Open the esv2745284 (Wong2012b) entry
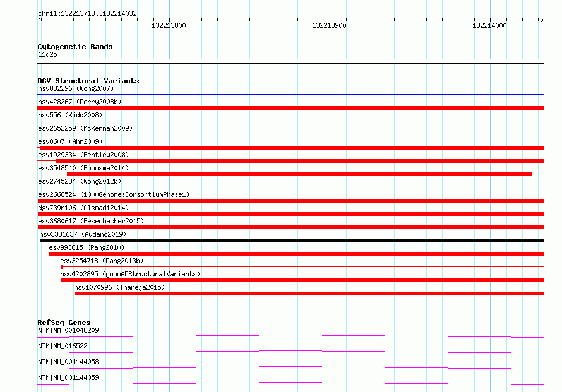The image size is (562, 392). click(x=80, y=181)
